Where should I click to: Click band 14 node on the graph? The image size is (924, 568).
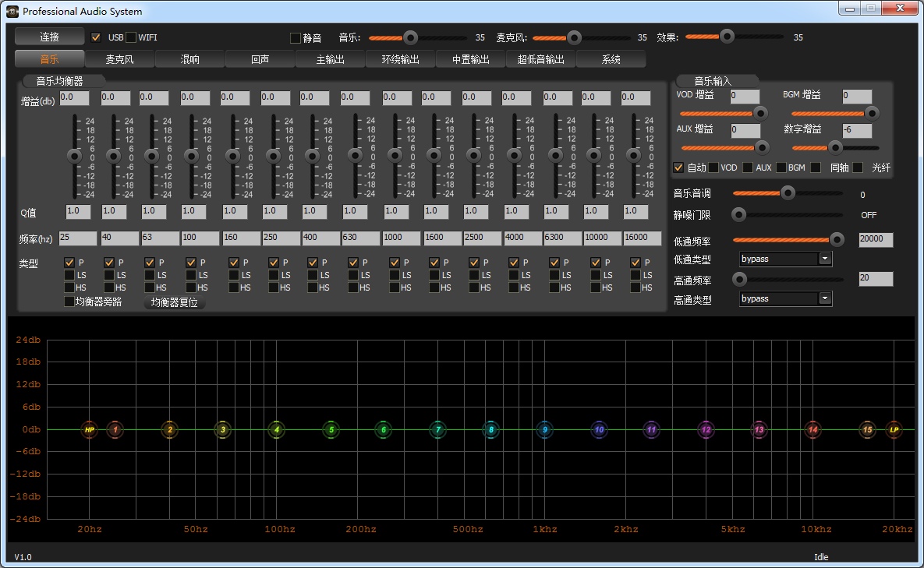813,429
